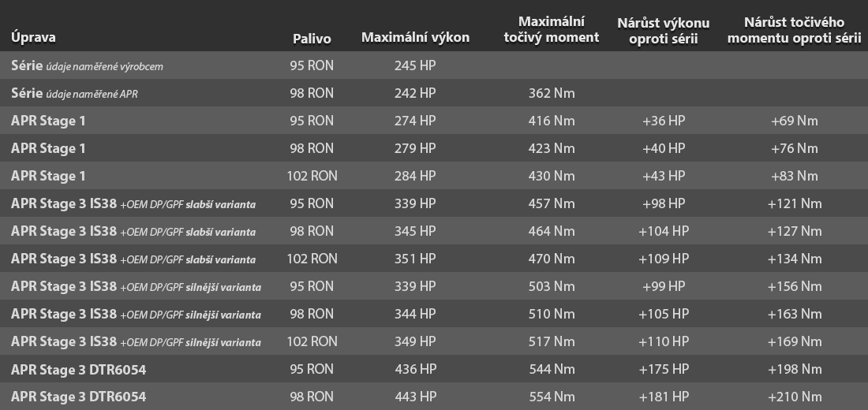Select the +210 Nm torque gain cell
This screenshot has width=868, height=410.
coord(794,397)
